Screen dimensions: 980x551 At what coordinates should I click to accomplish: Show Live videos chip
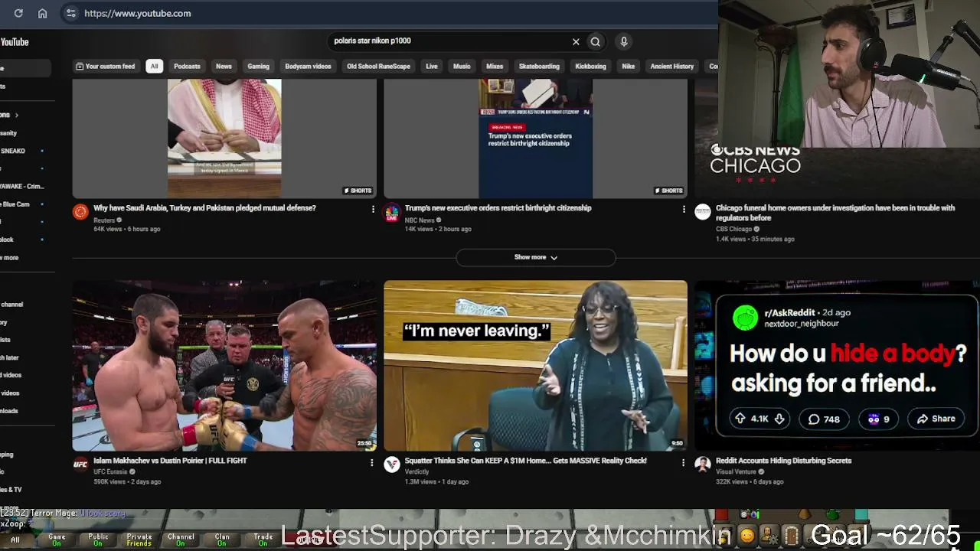(432, 67)
